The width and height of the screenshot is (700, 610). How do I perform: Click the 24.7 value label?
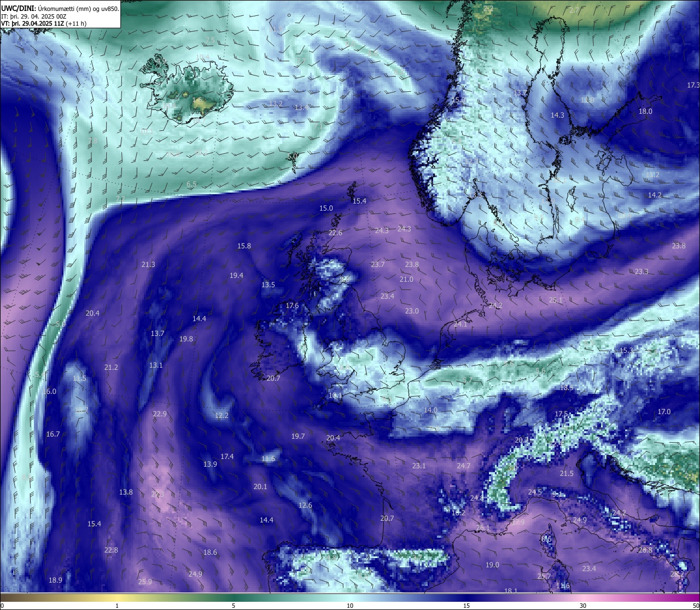(464, 466)
